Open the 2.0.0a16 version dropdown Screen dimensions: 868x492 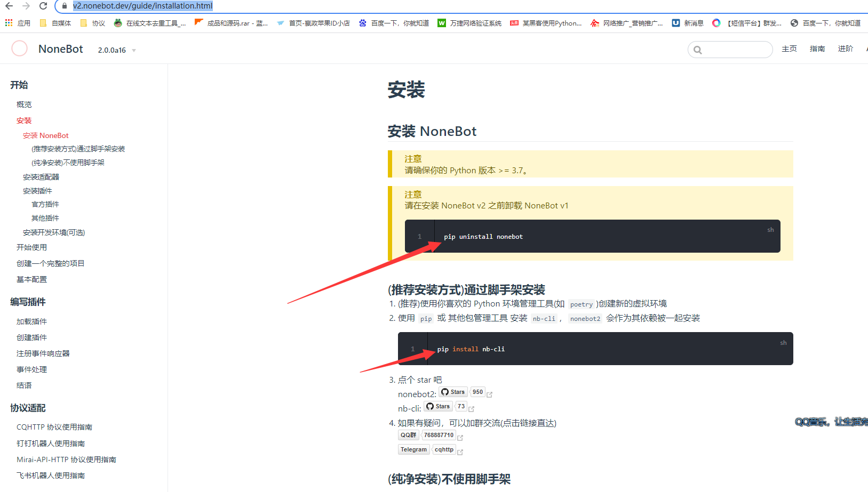click(117, 50)
